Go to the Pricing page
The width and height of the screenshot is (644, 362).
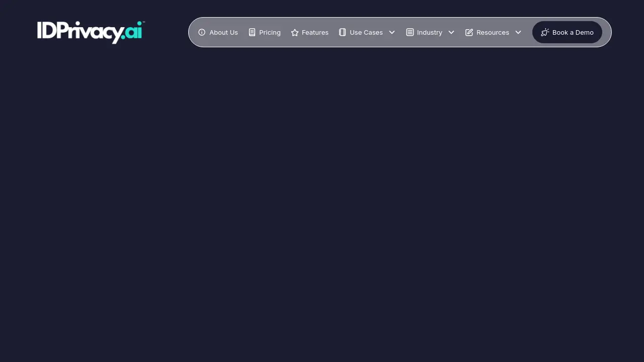click(x=270, y=32)
